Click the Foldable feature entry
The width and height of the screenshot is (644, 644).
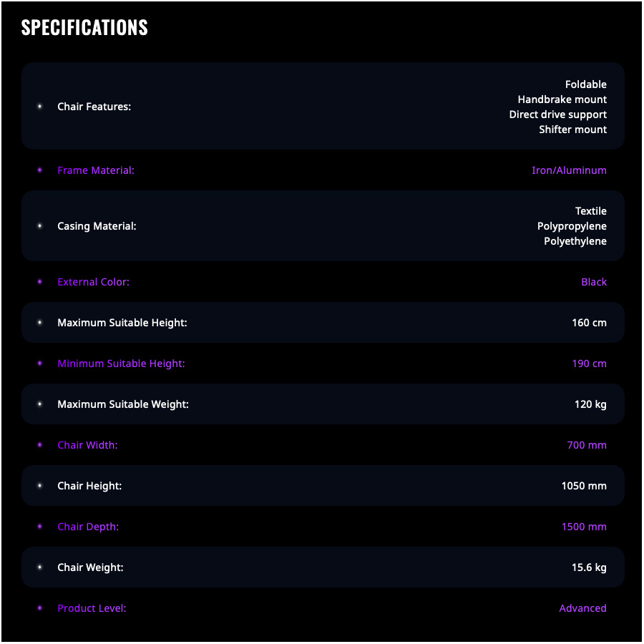(585, 84)
